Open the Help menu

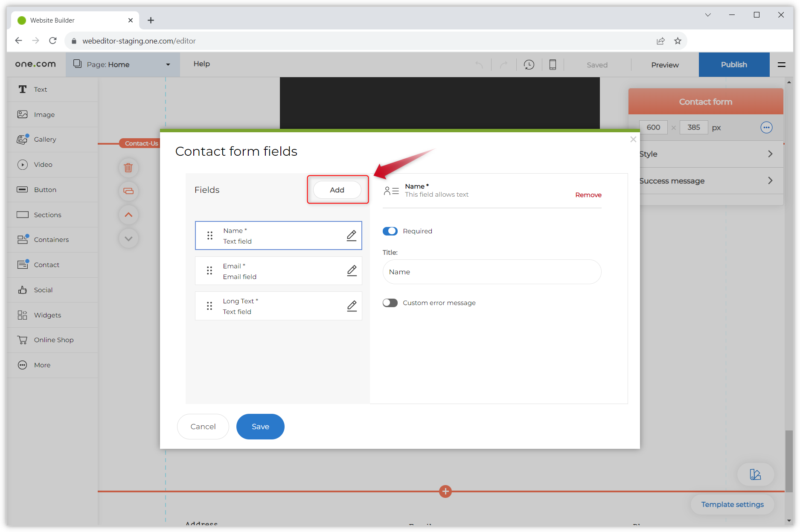201,64
